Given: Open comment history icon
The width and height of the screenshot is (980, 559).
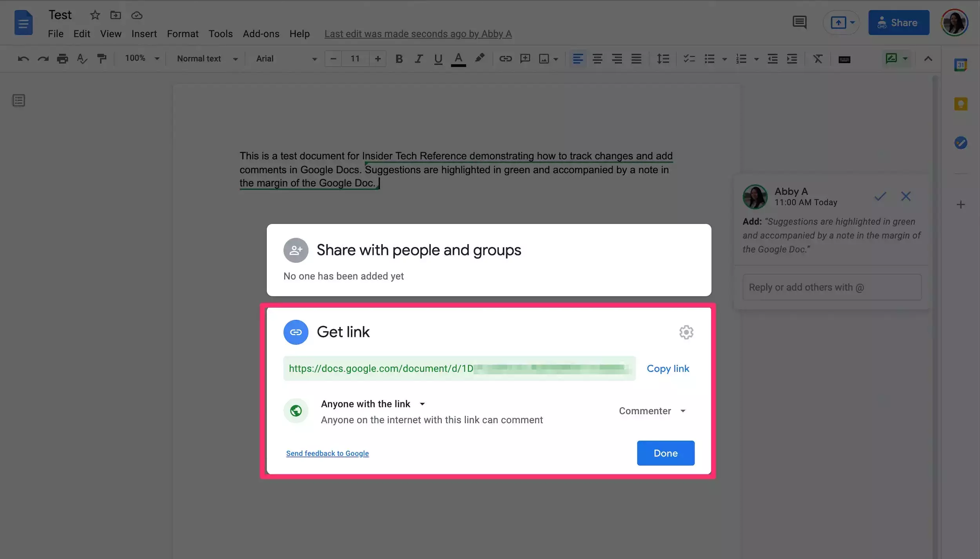Looking at the screenshot, I should point(800,22).
